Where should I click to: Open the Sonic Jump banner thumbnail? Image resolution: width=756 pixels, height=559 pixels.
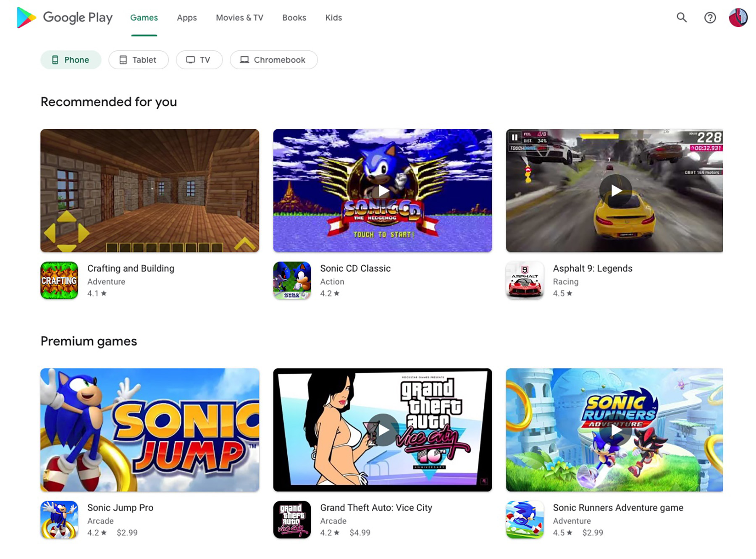tap(150, 430)
